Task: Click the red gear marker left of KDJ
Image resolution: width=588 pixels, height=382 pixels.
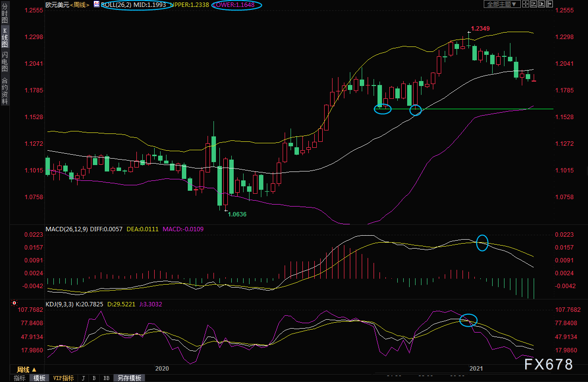Action: [x=14, y=303]
